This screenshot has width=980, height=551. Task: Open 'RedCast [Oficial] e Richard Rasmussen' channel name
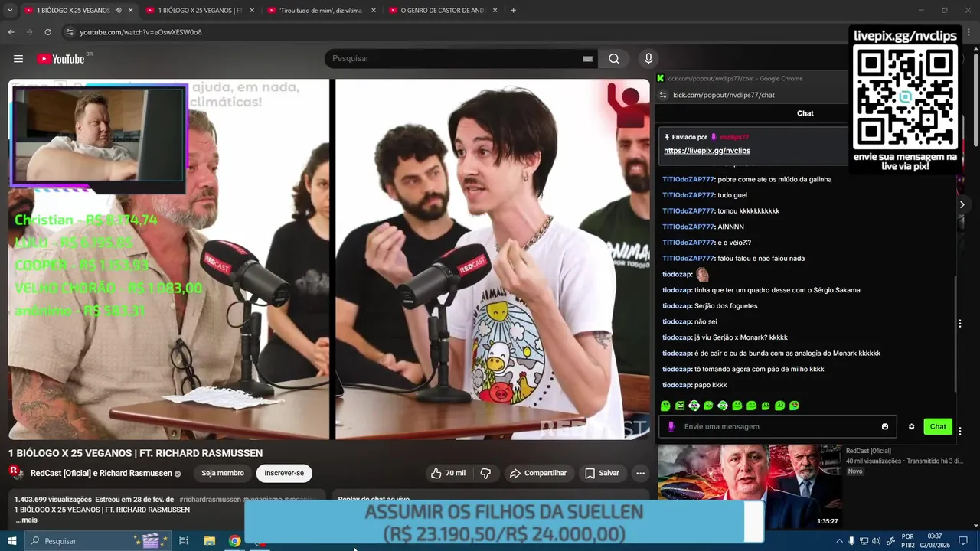[x=101, y=474]
